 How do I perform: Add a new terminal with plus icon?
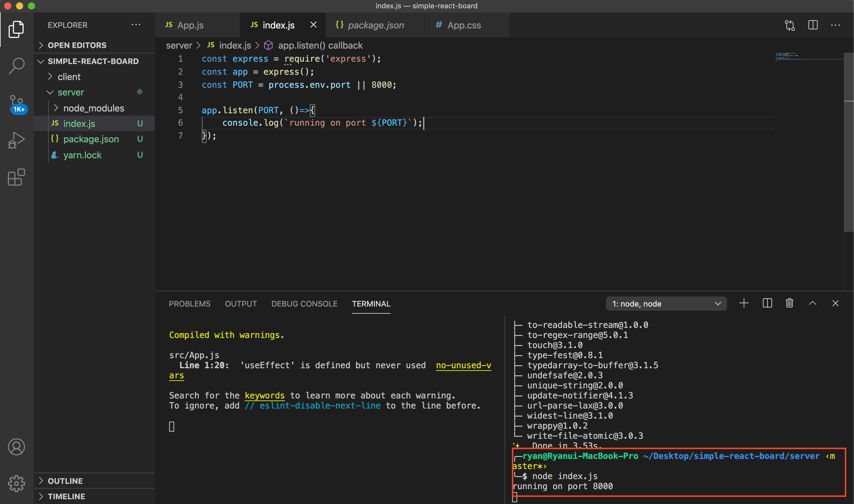click(744, 303)
